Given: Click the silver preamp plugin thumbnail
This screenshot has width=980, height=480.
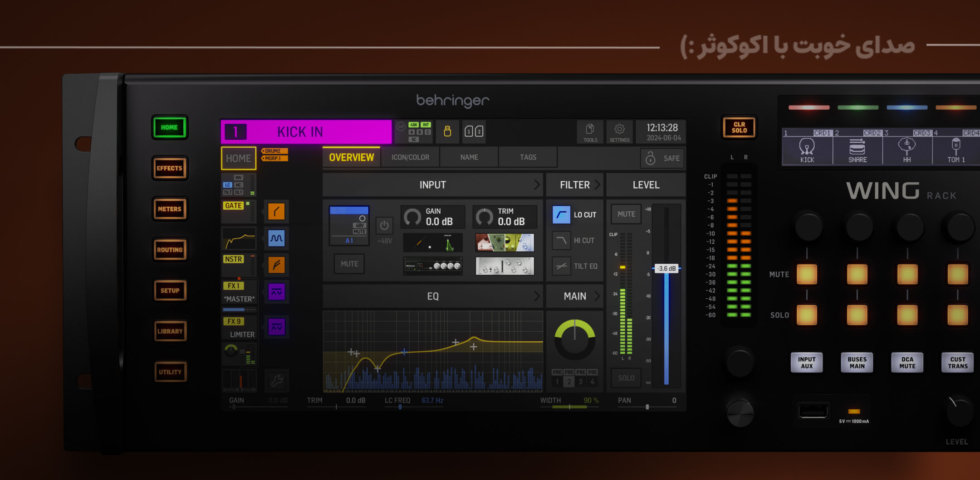Looking at the screenshot, I should click(505, 266).
